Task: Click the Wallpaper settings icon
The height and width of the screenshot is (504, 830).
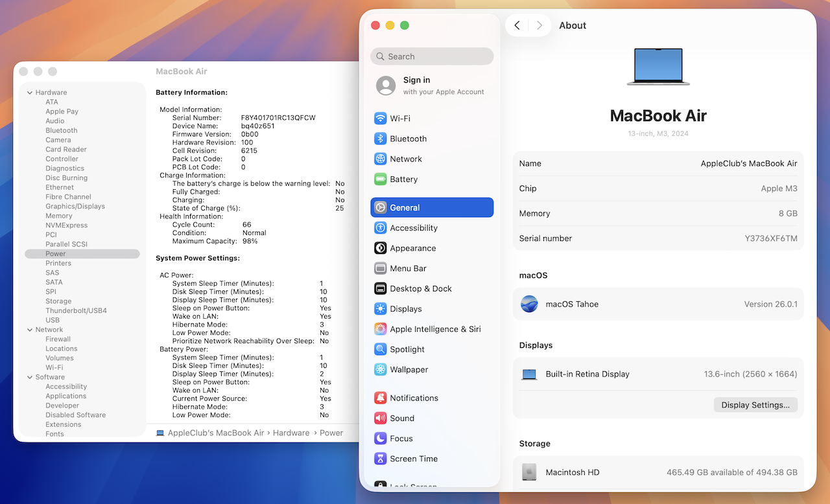Action: 381,370
